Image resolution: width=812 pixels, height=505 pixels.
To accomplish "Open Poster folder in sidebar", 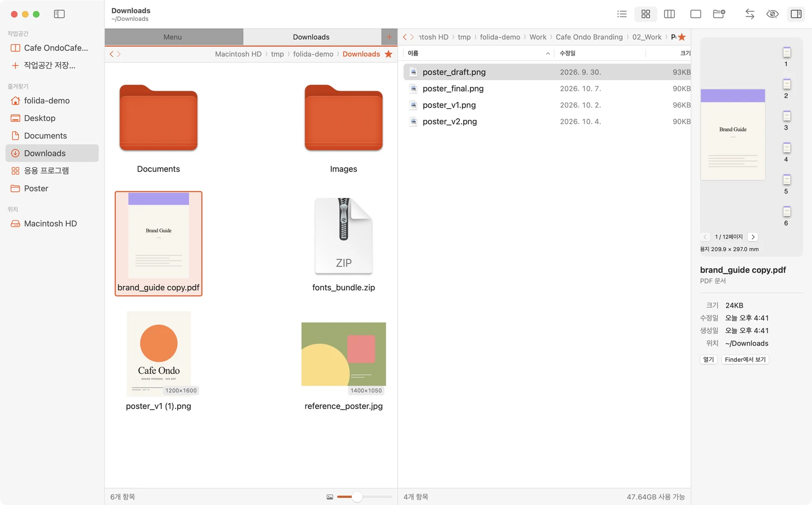I will coord(52,188).
